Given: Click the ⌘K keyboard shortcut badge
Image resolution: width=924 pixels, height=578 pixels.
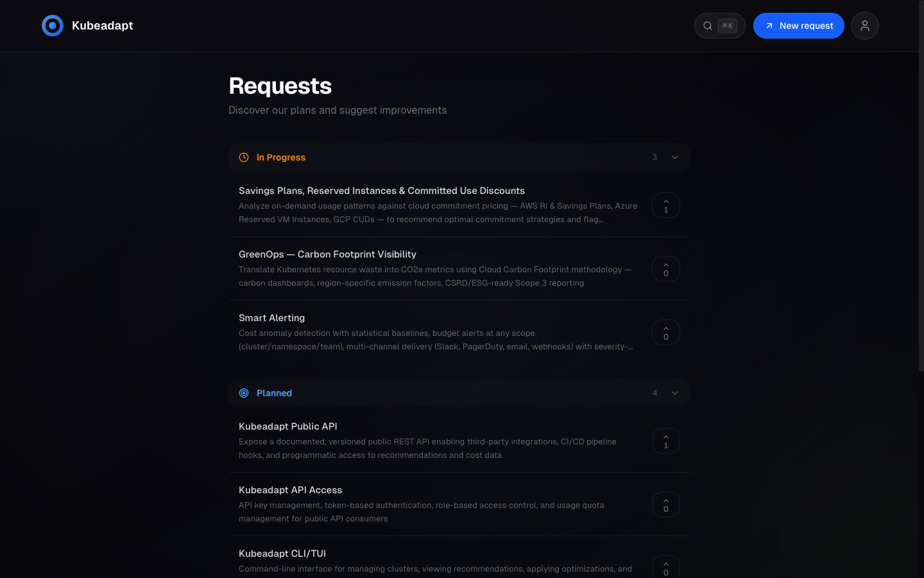Looking at the screenshot, I should coord(726,25).
